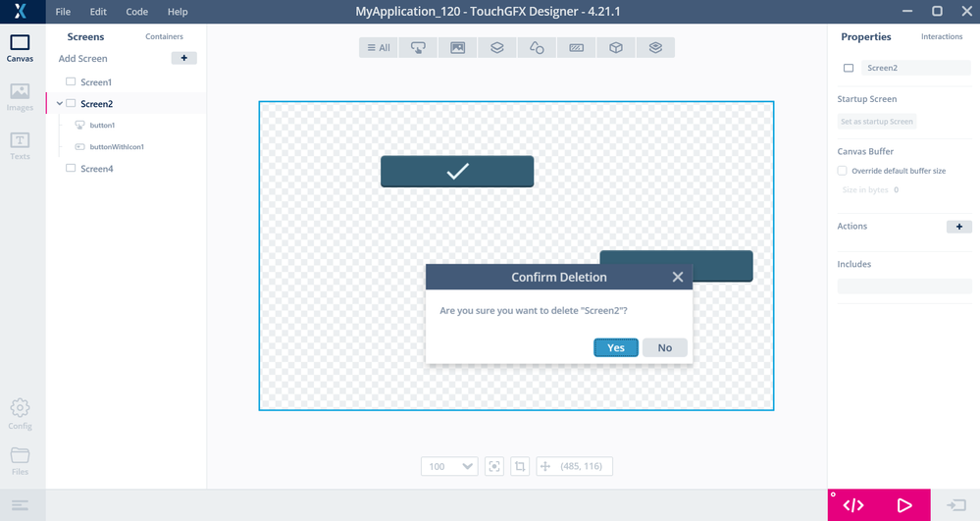Collapse the Screen2 tree node
Screen dimensions: 980x521
[x=60, y=104]
